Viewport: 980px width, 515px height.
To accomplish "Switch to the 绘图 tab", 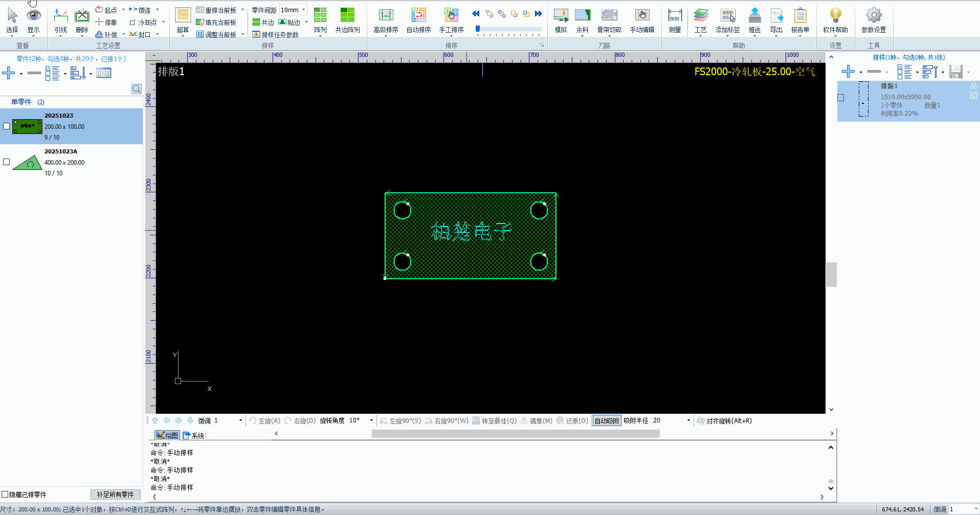I will [167, 435].
